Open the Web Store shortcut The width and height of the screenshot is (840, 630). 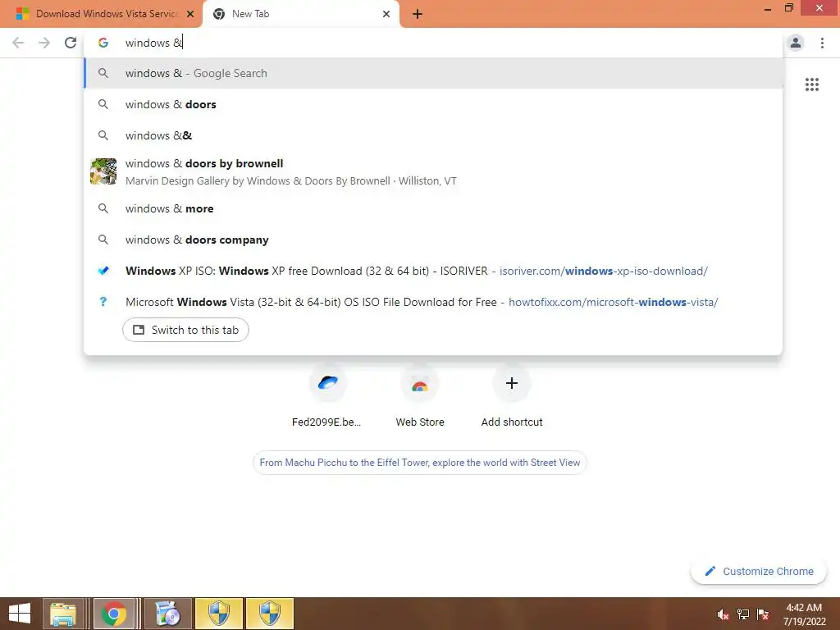(x=419, y=396)
